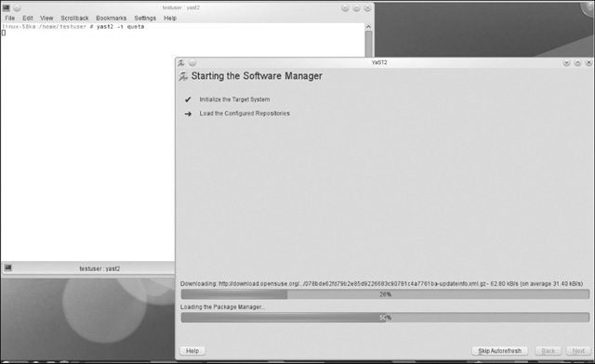Click the 'yast2 -i quota' command text
Image resolution: width=595 pixels, height=364 pixels.
120,27
